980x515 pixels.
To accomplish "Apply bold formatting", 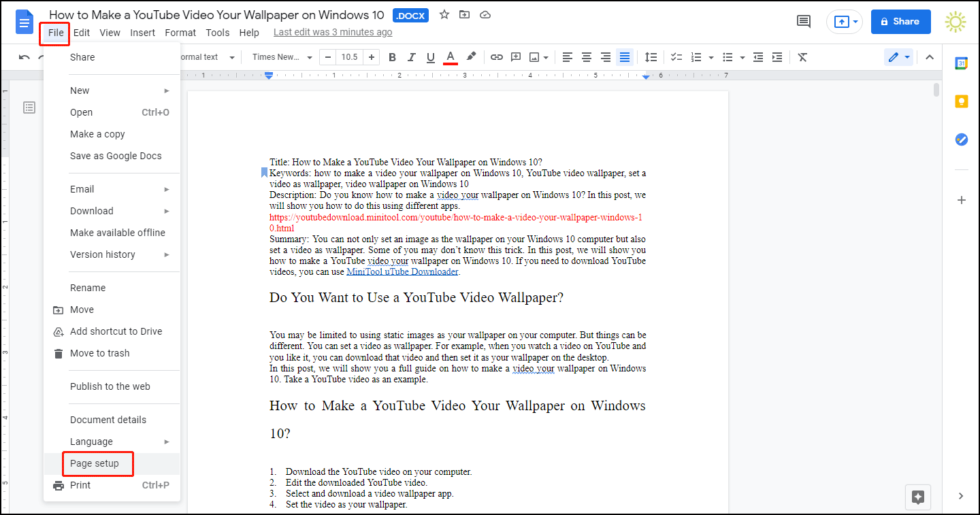I will tap(392, 57).
